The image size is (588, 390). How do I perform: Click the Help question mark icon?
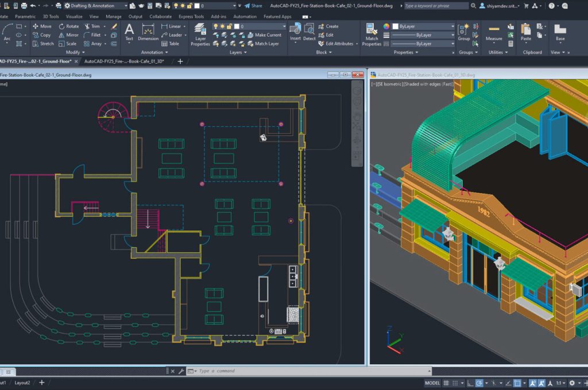(551, 6)
